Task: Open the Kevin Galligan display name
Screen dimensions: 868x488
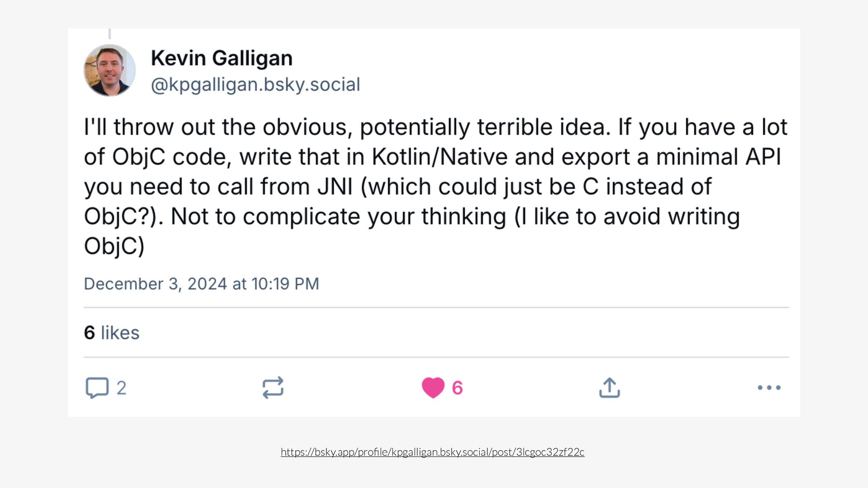Action: click(222, 58)
